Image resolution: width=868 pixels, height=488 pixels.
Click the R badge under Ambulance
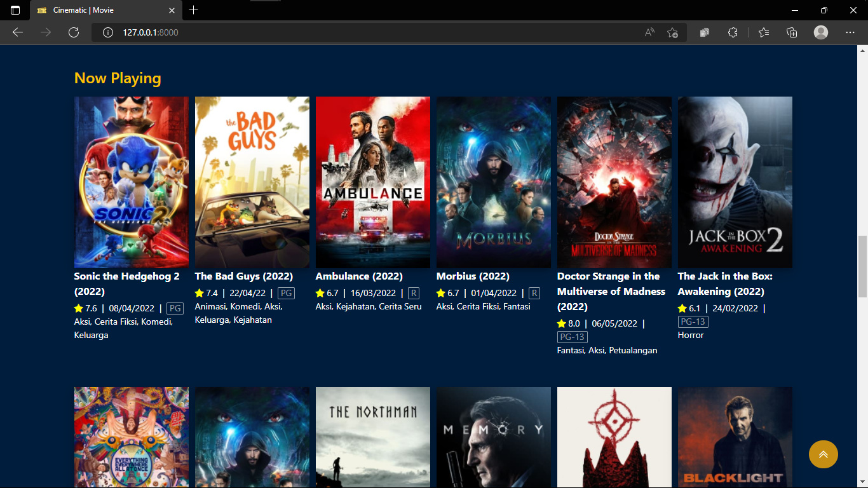tap(414, 293)
